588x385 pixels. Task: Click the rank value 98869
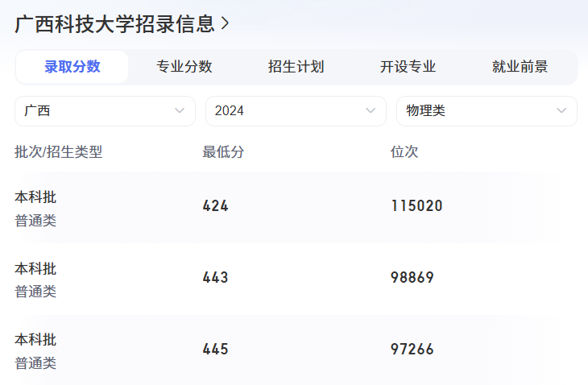point(412,278)
